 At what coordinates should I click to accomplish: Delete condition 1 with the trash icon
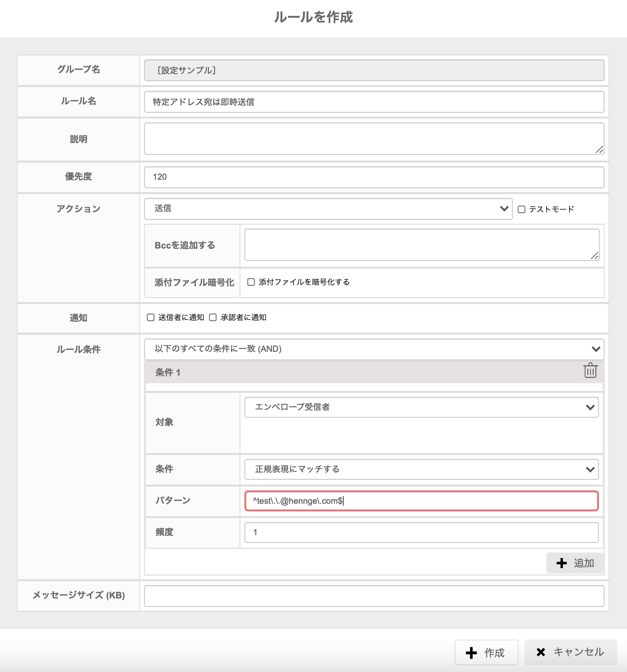590,370
